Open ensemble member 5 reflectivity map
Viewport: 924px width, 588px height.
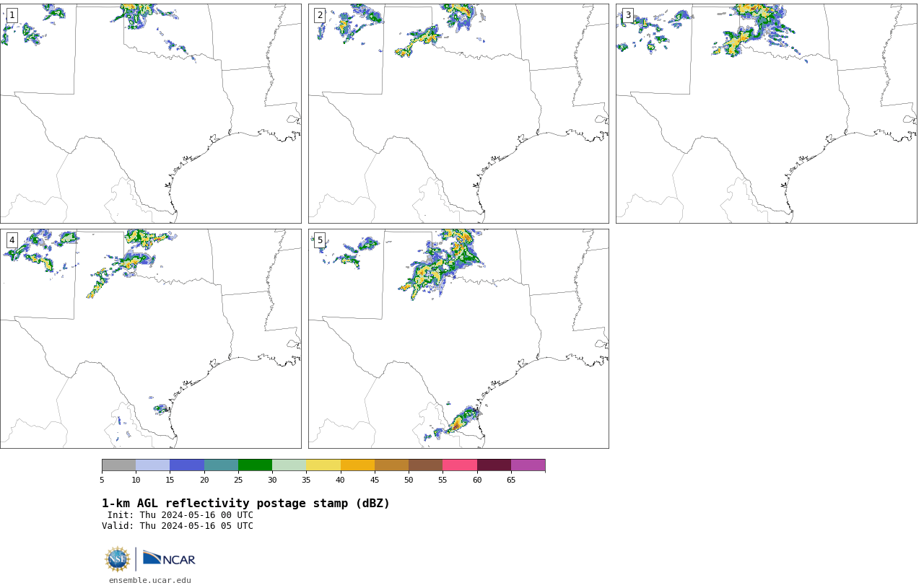click(x=458, y=338)
